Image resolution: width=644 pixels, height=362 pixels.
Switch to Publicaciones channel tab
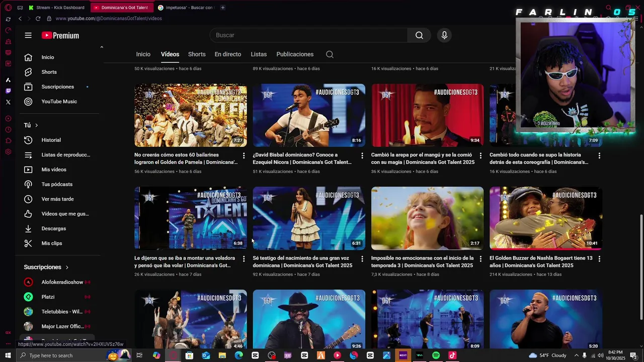[x=295, y=54]
